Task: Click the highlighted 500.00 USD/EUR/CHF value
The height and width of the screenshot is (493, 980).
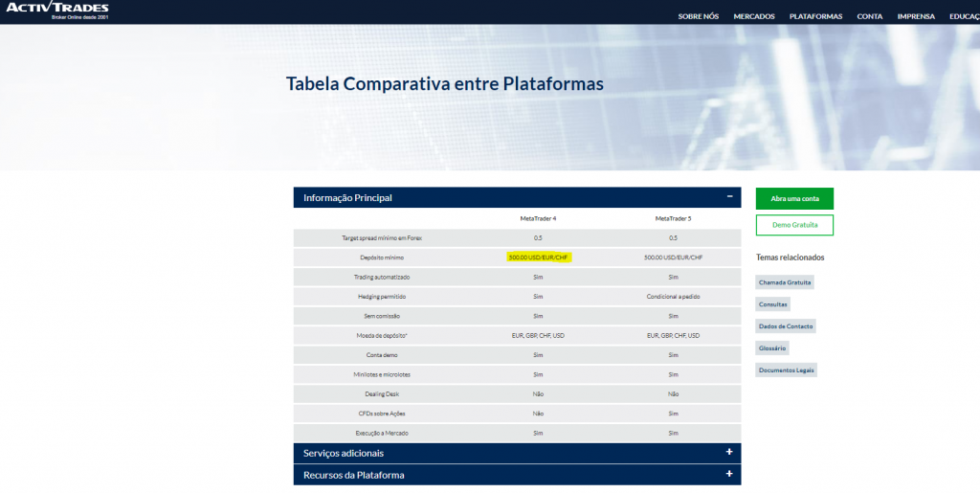Action: pos(538,258)
